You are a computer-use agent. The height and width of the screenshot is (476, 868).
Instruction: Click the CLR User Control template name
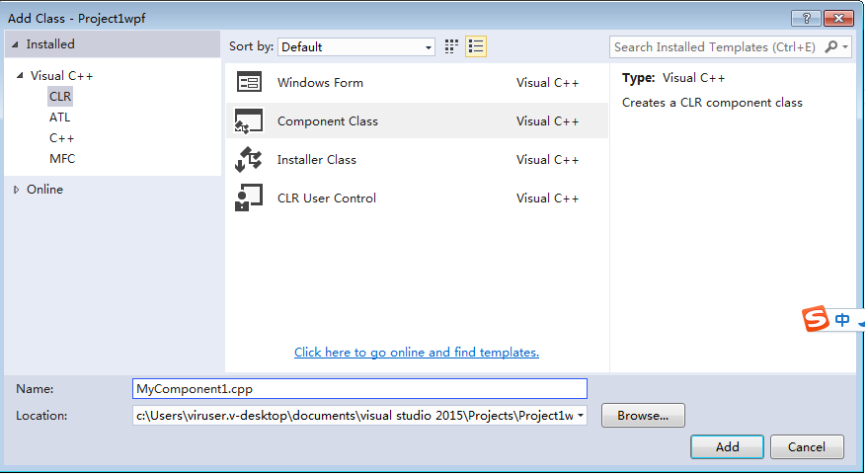327,198
